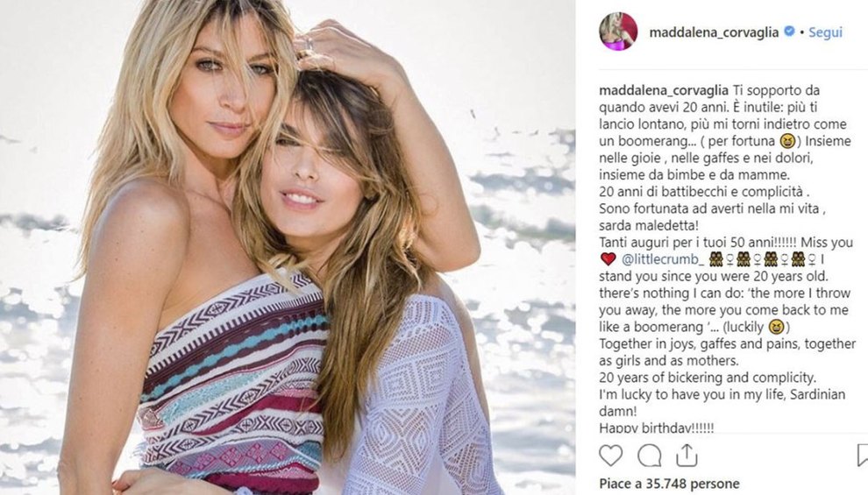868x495 pixels.
Task: Click the "Happy birthday!!!!!!" line under the caption
Action: (x=657, y=428)
